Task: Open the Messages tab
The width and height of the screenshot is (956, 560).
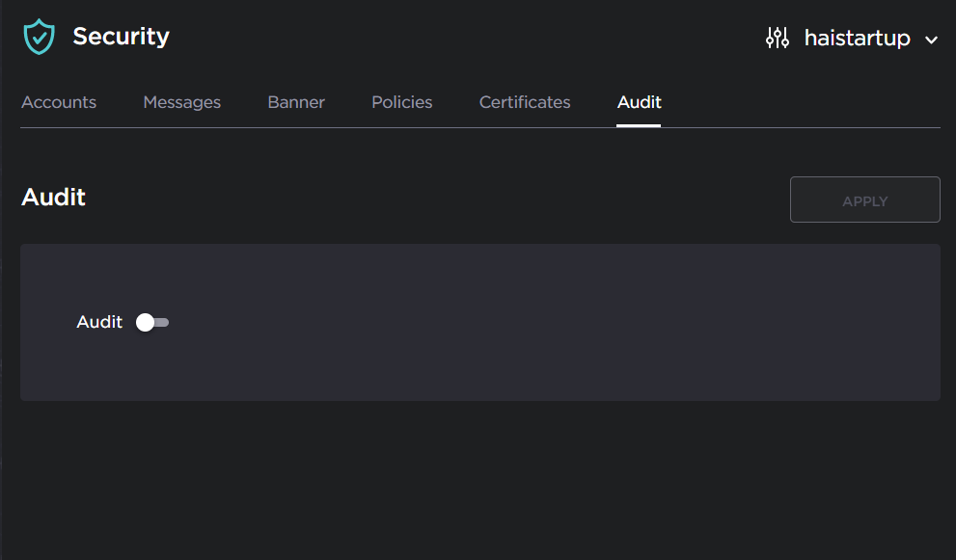Action: [x=181, y=102]
